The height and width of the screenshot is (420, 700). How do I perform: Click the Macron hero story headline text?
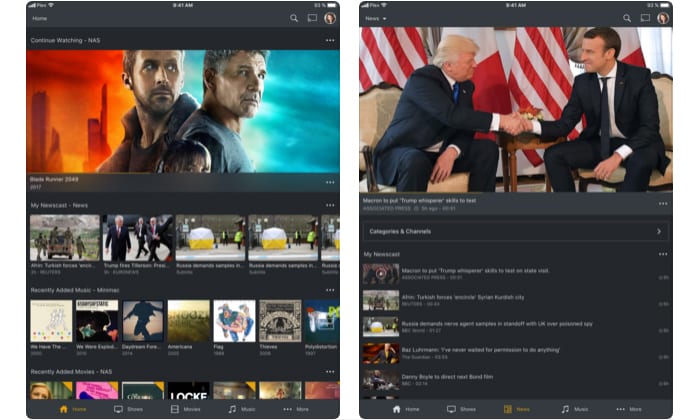[419, 200]
